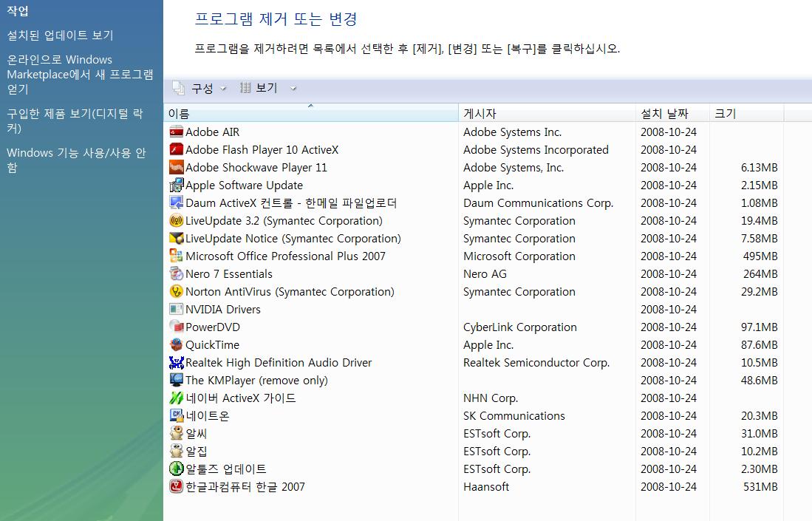Open 설치된 업데이트 보기 link
812x521 pixels.
pos(60,35)
